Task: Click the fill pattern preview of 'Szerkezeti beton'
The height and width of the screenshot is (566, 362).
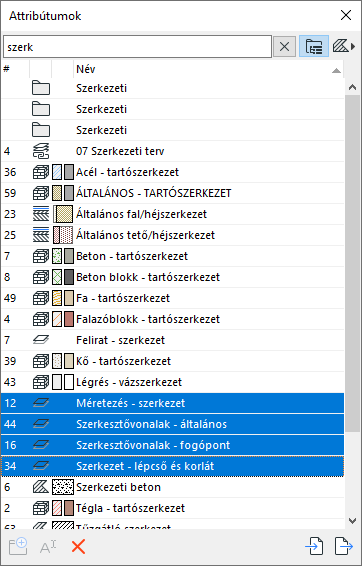Action: pos(63,487)
